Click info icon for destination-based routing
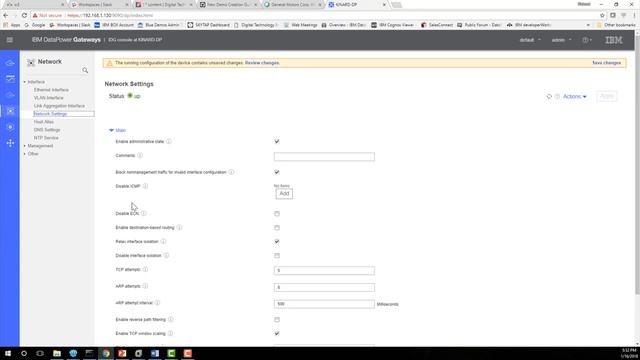Viewport: 640px width, 360px height. 180,227
